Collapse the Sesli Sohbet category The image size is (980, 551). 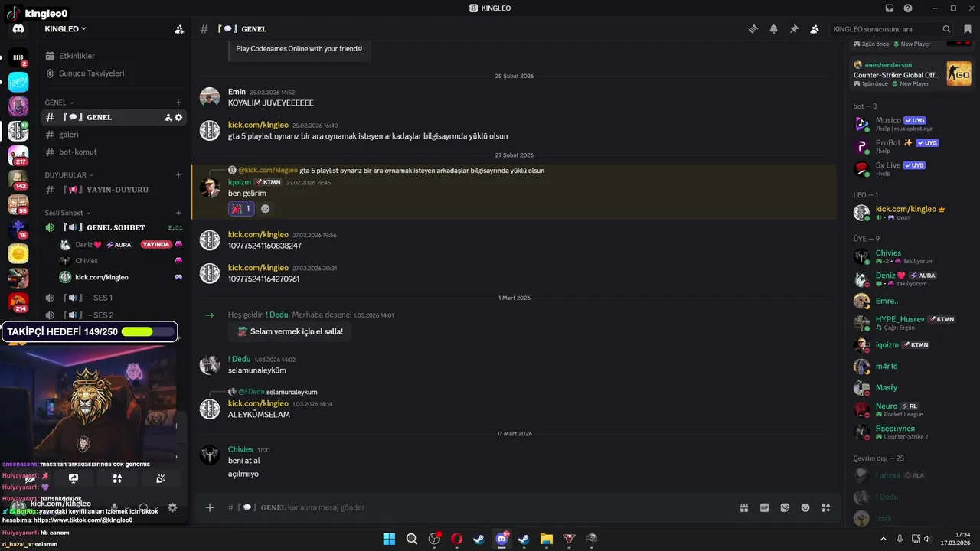[67, 213]
